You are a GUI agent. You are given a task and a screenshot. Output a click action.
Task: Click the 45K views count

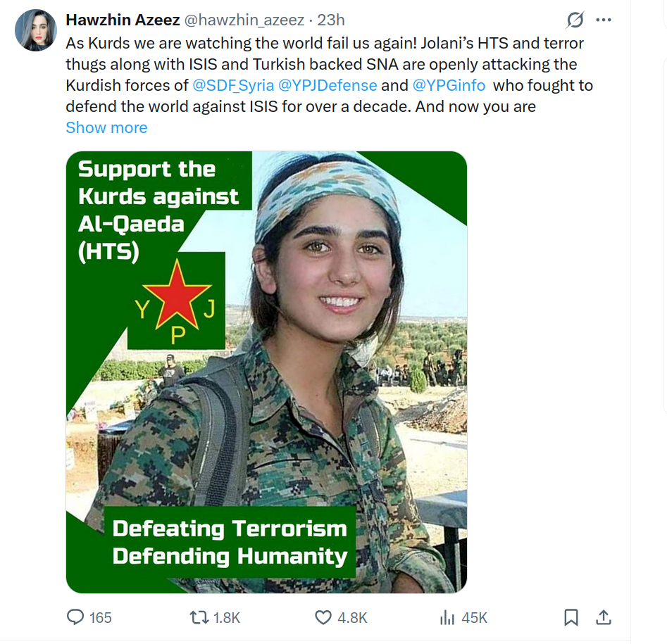tap(474, 618)
